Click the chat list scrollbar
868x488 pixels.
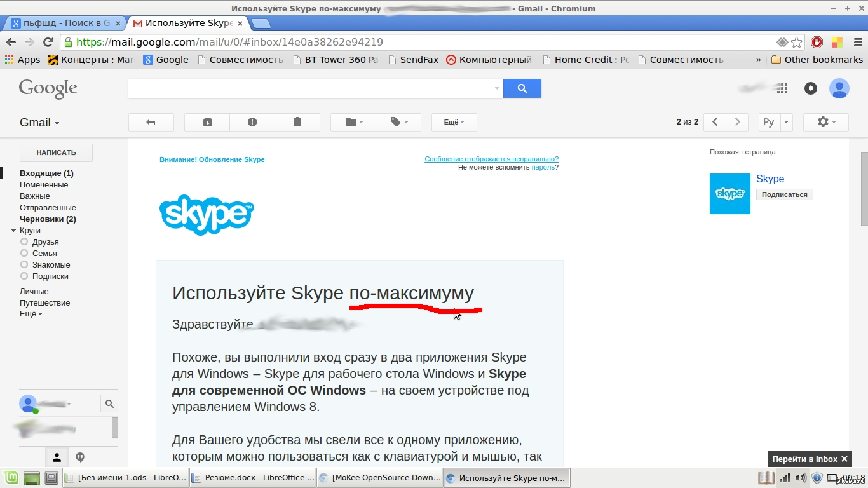114,428
